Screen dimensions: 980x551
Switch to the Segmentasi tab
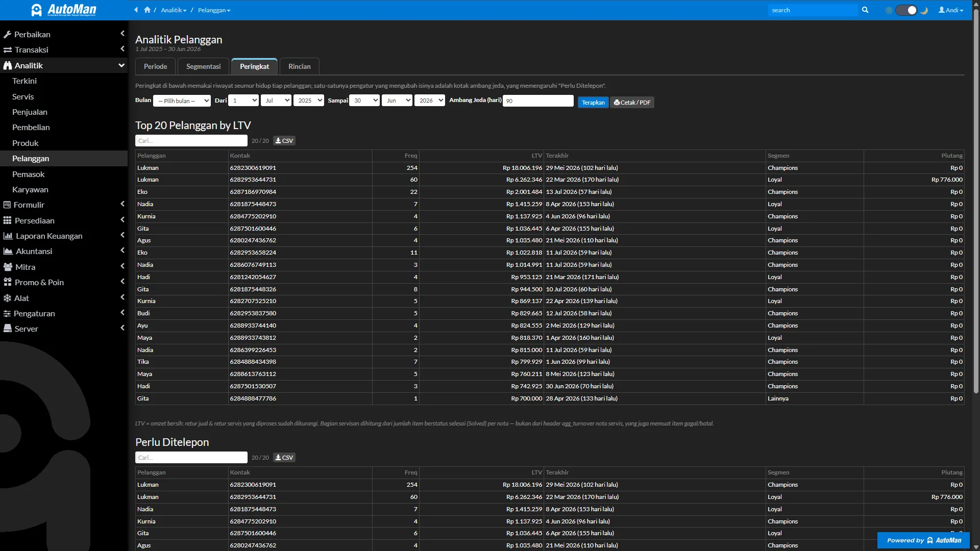tap(203, 66)
